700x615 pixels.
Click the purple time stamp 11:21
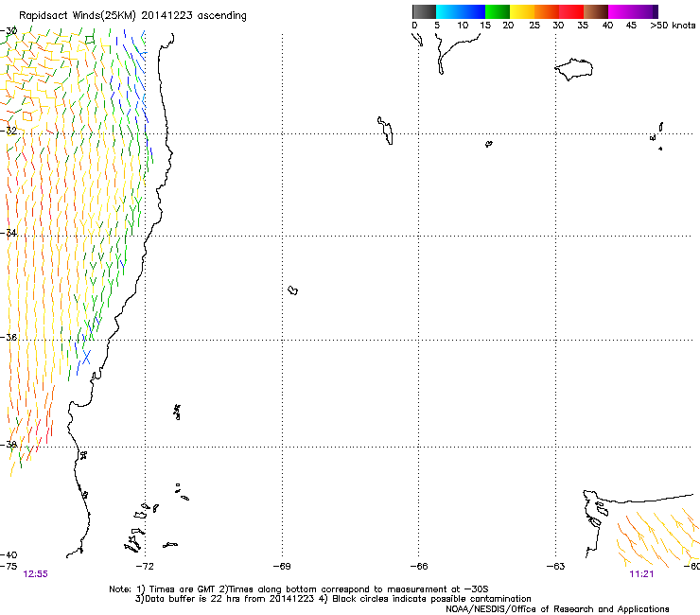(641, 574)
